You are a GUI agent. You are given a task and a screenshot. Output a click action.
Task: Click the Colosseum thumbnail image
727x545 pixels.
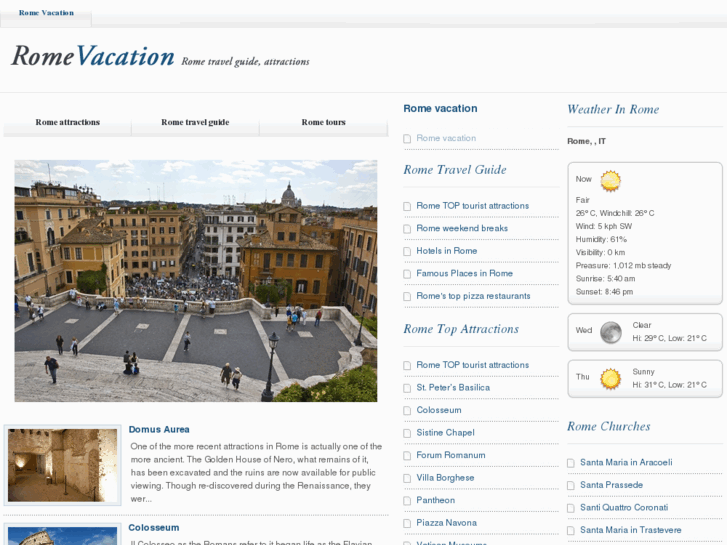tap(63, 535)
